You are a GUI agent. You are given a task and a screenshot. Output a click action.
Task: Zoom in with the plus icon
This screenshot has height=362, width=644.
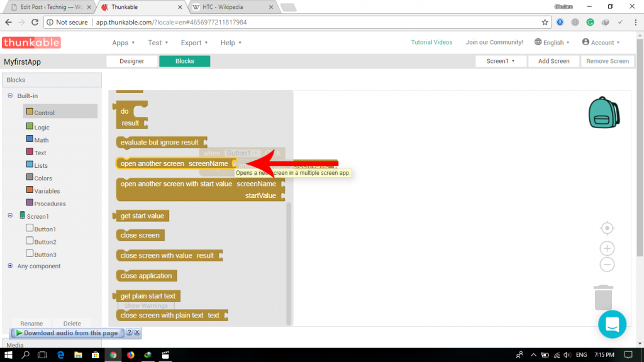point(607,248)
